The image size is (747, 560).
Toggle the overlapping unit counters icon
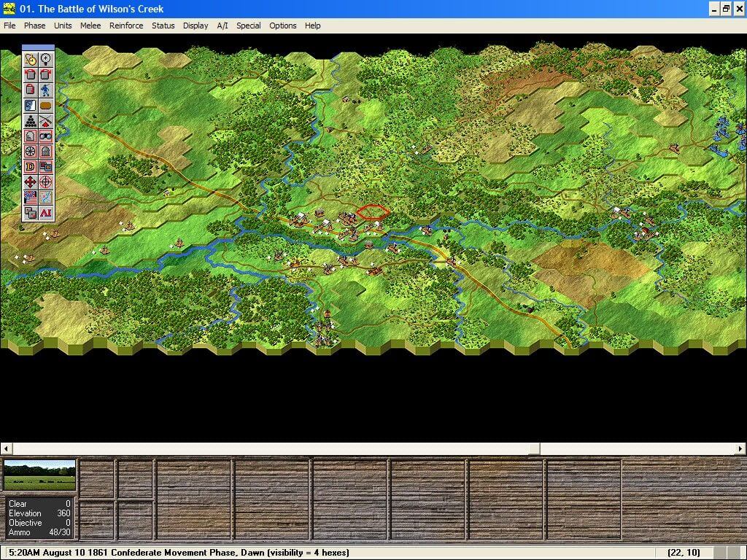46,167
